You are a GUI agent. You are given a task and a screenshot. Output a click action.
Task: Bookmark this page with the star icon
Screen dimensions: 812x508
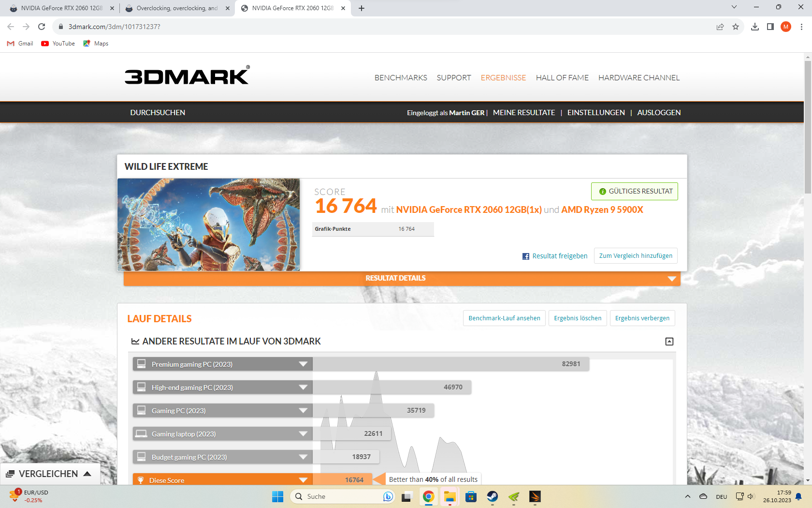pyautogui.click(x=736, y=27)
